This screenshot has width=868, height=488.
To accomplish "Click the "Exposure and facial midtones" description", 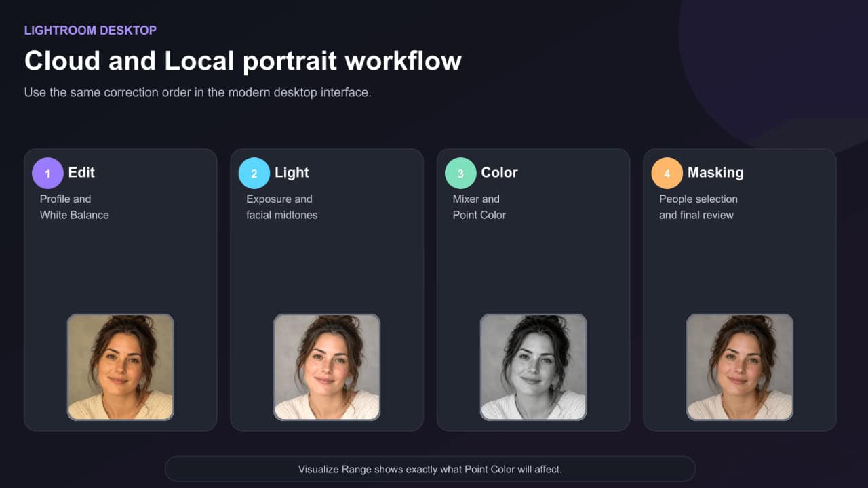I will [281, 207].
